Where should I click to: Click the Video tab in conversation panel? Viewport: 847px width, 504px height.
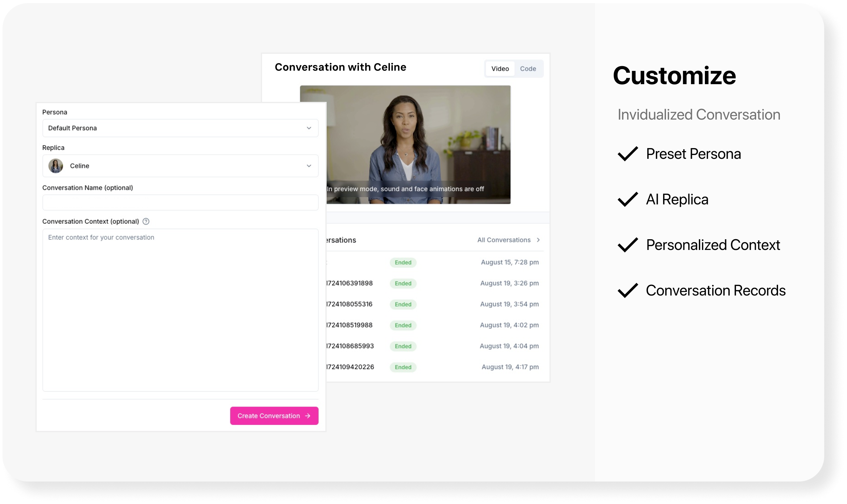pos(500,68)
